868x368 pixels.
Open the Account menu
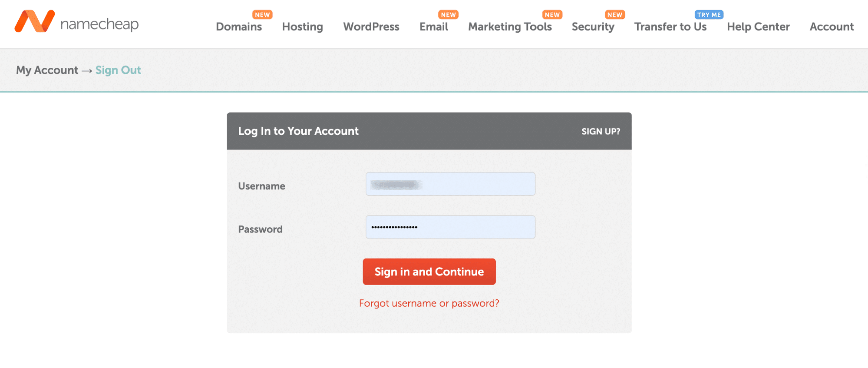click(x=832, y=27)
